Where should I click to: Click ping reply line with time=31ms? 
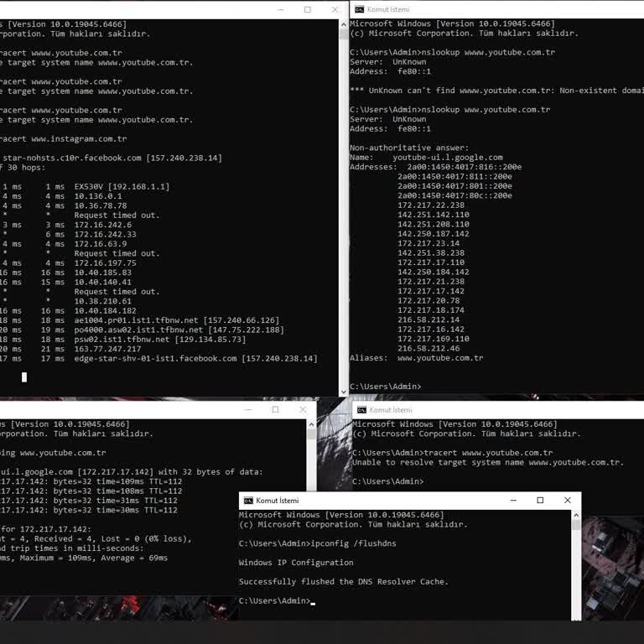click(x=89, y=501)
